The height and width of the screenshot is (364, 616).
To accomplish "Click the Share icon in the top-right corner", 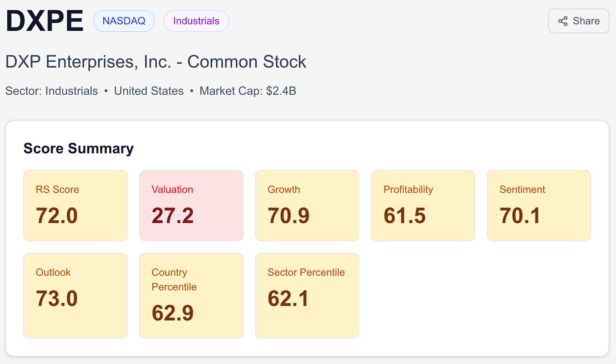I will click(563, 20).
